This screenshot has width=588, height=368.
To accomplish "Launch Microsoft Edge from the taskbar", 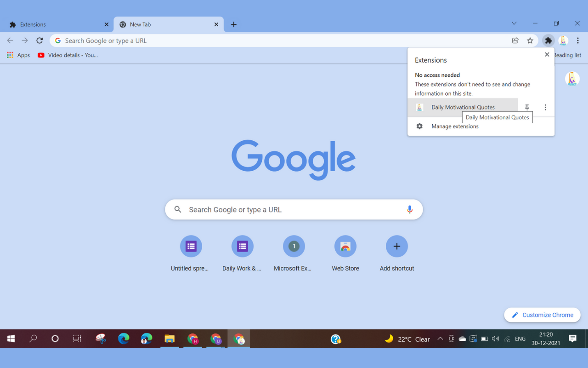I will point(124,339).
